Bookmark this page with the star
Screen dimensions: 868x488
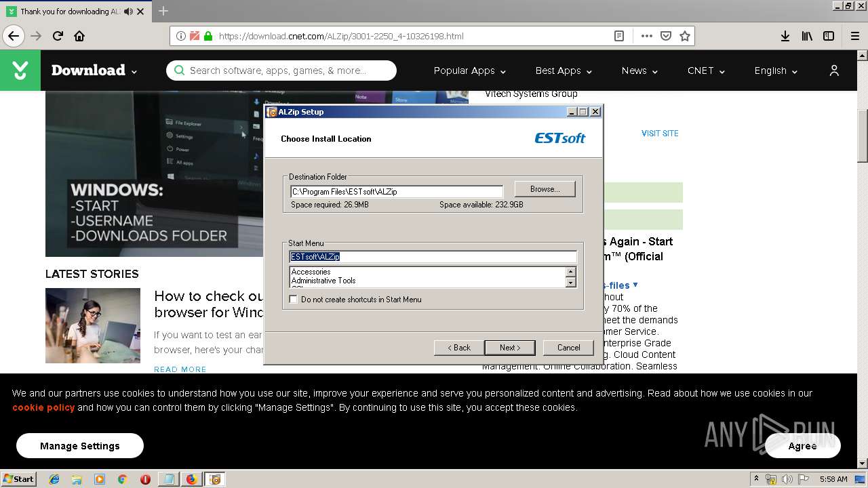[685, 36]
